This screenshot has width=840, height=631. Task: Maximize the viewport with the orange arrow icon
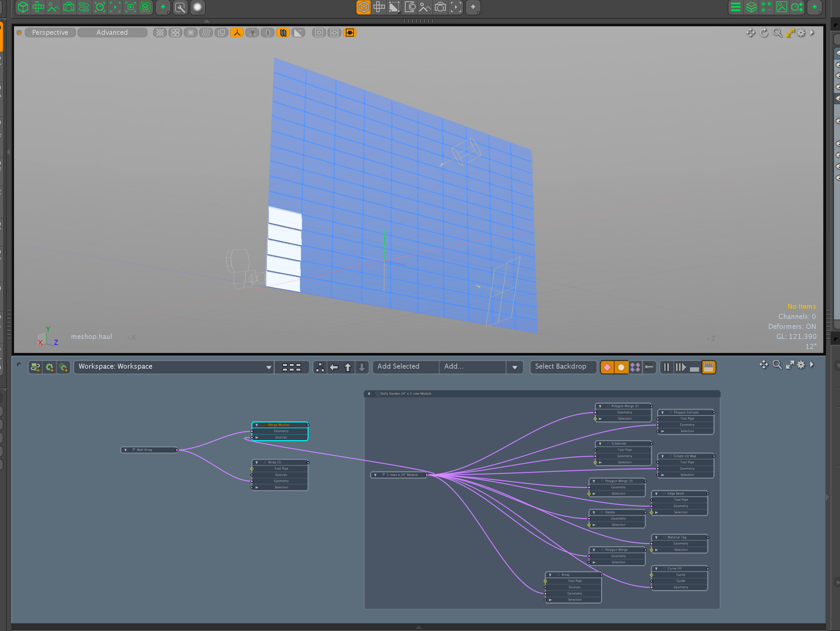pyautogui.click(x=790, y=33)
